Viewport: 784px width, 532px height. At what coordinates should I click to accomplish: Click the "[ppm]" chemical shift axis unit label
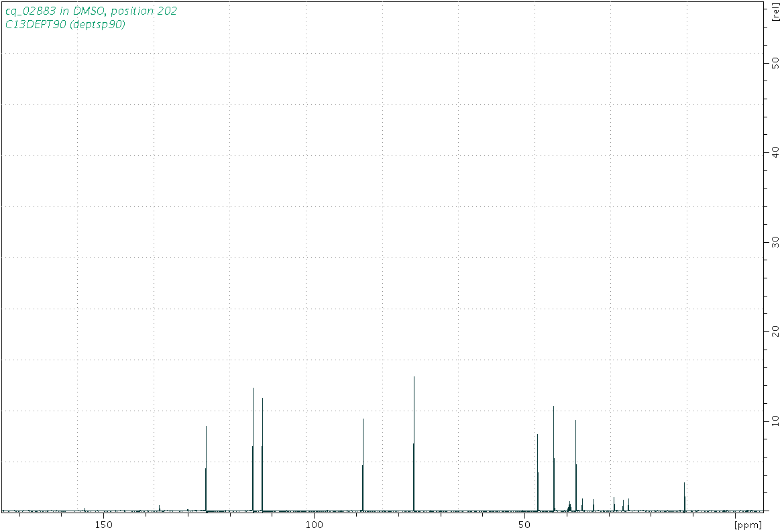pos(748,525)
